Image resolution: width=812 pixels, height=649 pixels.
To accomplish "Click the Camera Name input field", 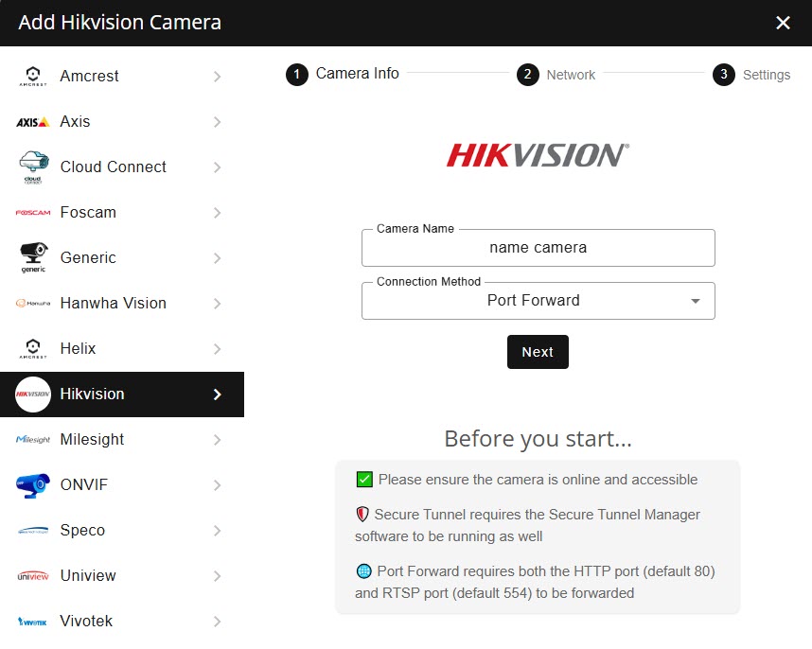I will coord(538,248).
